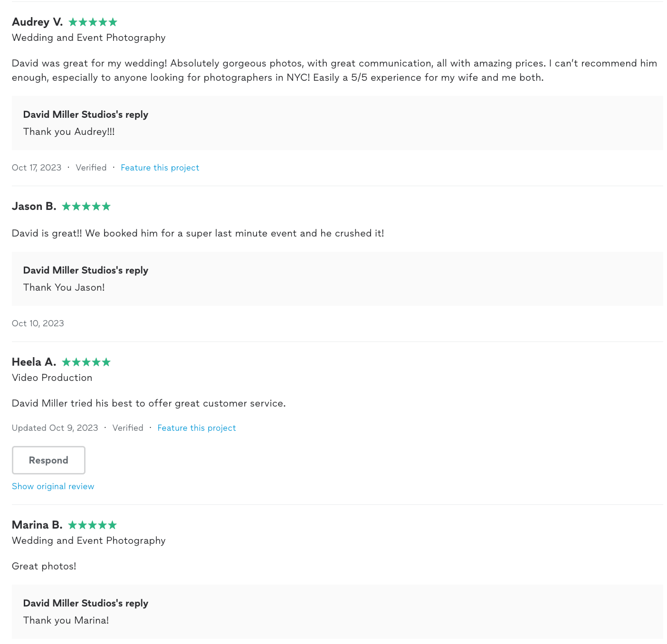Feature Heela A.'s video production project

click(x=196, y=428)
